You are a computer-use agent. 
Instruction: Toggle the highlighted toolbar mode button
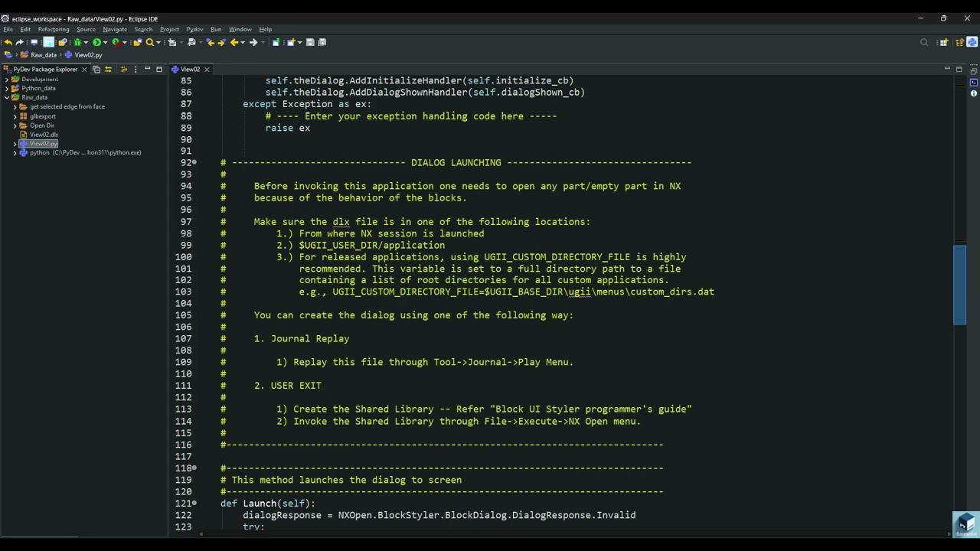tap(49, 42)
